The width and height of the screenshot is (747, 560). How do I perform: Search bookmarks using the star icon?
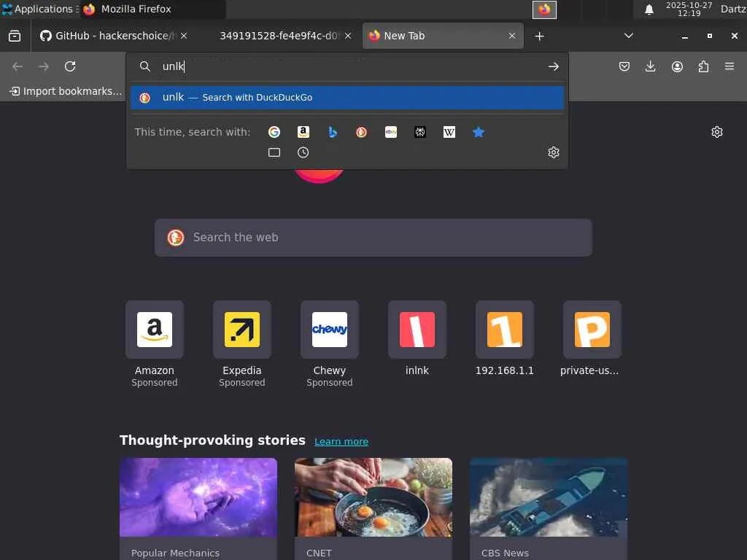tap(479, 132)
